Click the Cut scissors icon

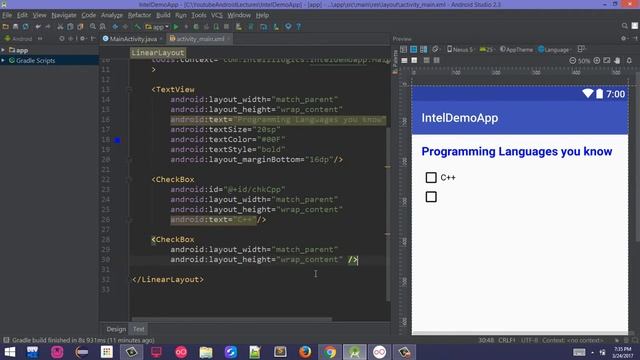click(60, 27)
